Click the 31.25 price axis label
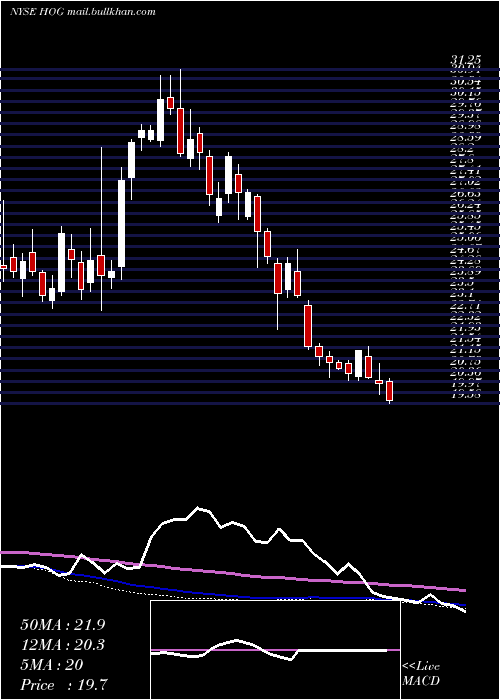Screen dimensions: 500x700 465,60
